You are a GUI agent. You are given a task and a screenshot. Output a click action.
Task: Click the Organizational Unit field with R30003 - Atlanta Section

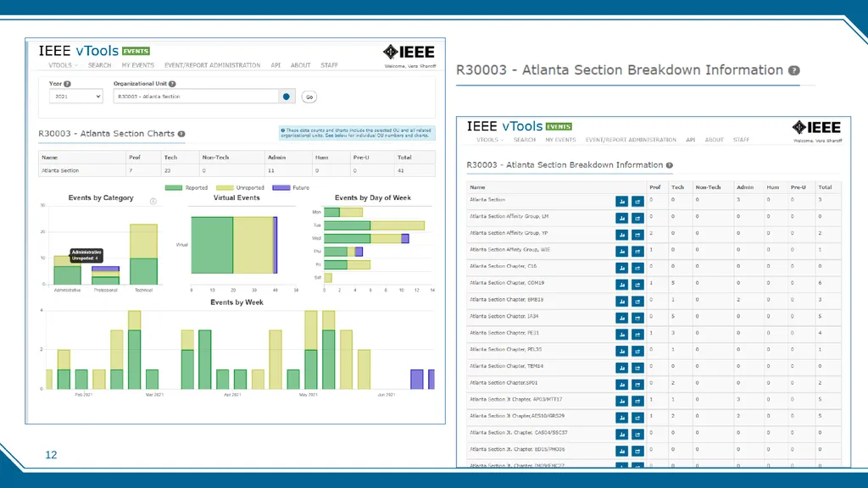[197, 97]
